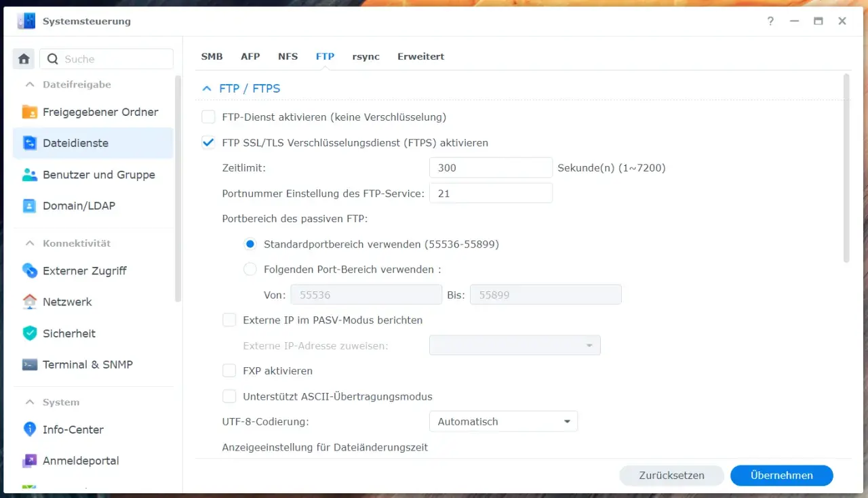
Task: Check Externe IP im PASV-Modus berichten
Action: pyautogui.click(x=229, y=320)
